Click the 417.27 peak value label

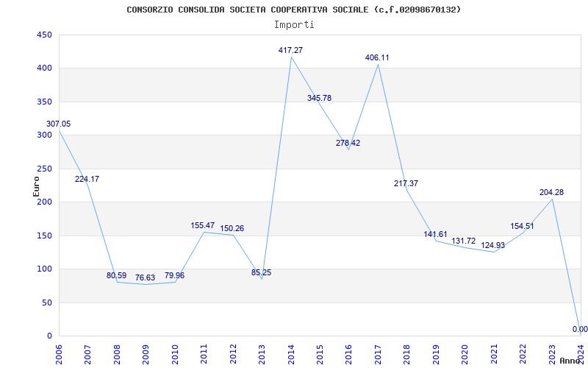(290, 50)
